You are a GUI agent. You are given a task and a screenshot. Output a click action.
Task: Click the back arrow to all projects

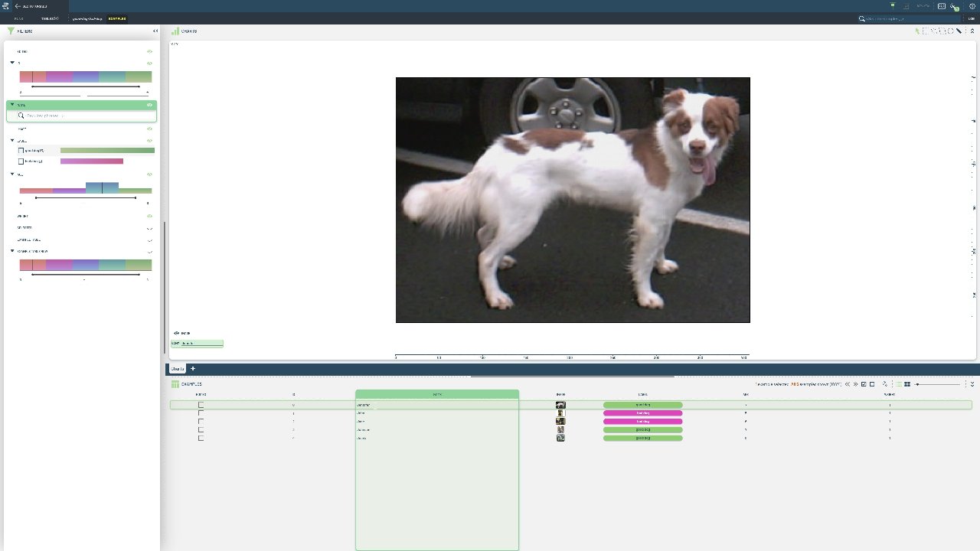[x=17, y=6]
